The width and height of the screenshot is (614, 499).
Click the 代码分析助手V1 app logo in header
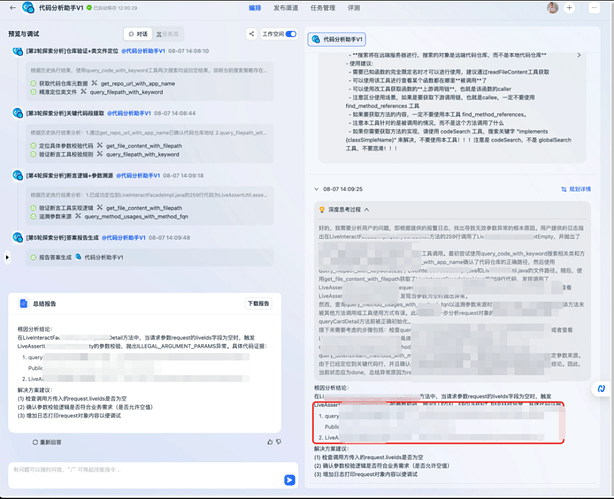(x=28, y=8)
